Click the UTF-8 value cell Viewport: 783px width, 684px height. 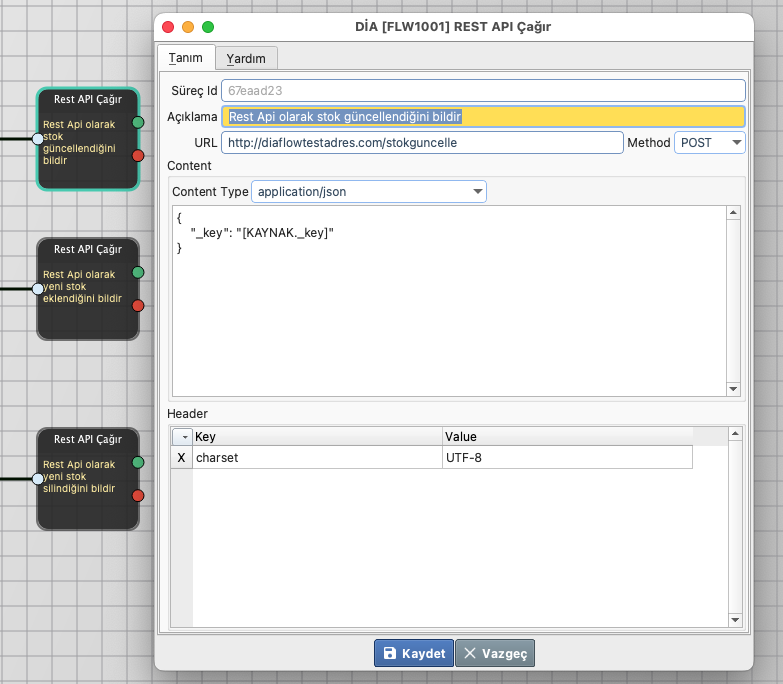(566, 458)
